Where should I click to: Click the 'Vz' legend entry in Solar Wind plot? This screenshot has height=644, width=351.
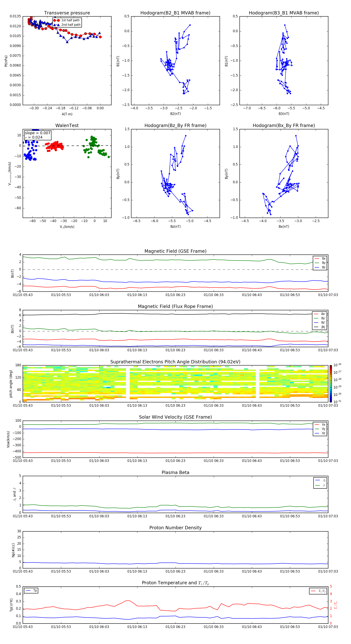(x=320, y=433)
